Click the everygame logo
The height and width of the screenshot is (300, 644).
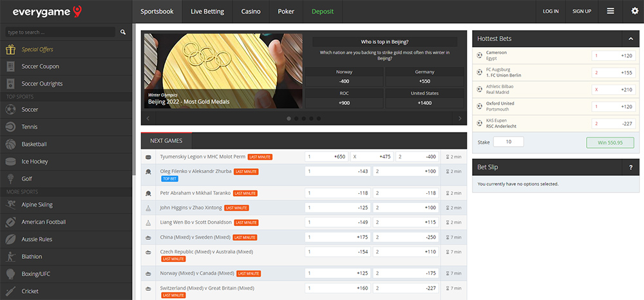click(x=47, y=12)
